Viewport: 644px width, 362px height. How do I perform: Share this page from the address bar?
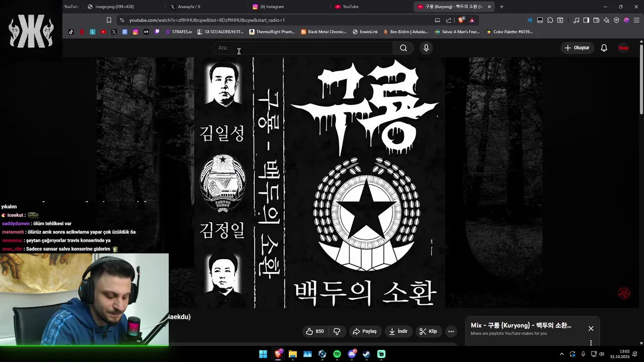coord(448,20)
